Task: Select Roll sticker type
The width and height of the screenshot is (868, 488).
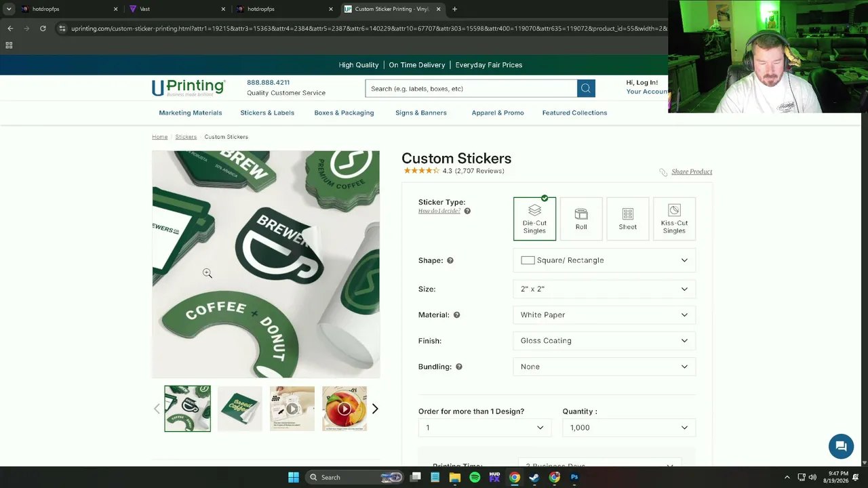Action: (x=581, y=219)
